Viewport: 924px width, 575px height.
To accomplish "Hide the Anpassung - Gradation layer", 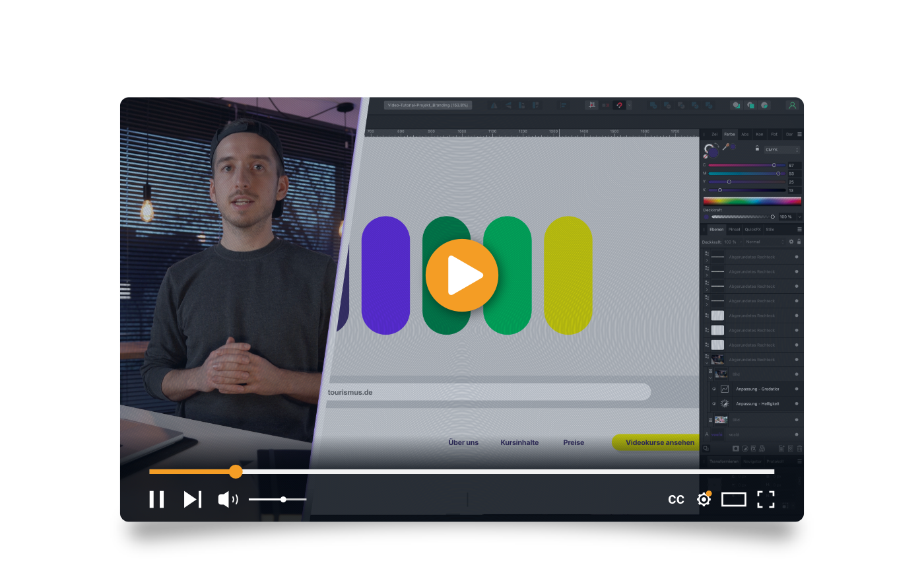I will [x=797, y=389].
